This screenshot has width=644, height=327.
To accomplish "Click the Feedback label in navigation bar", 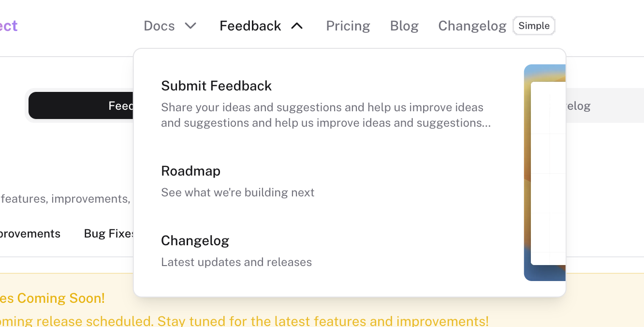I will tap(250, 26).
